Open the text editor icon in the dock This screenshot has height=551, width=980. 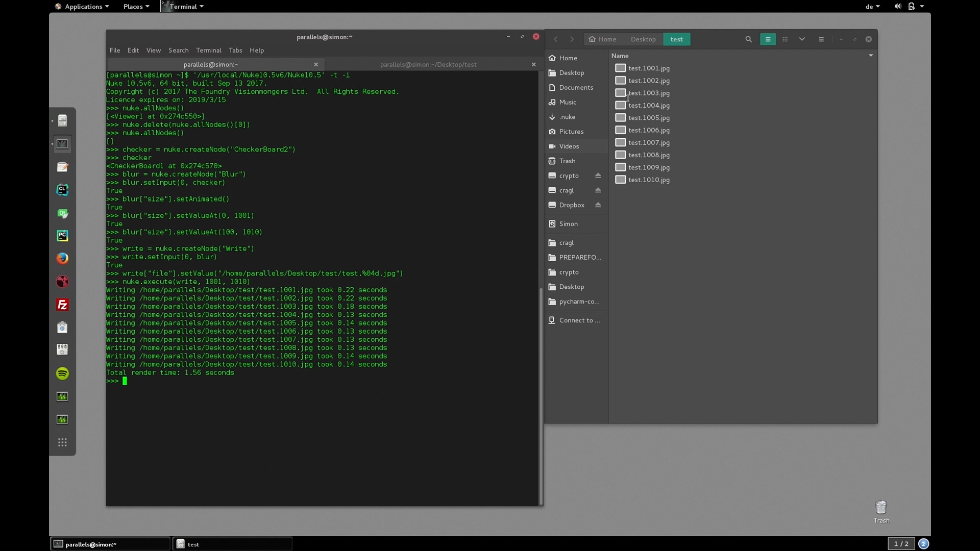point(62,167)
